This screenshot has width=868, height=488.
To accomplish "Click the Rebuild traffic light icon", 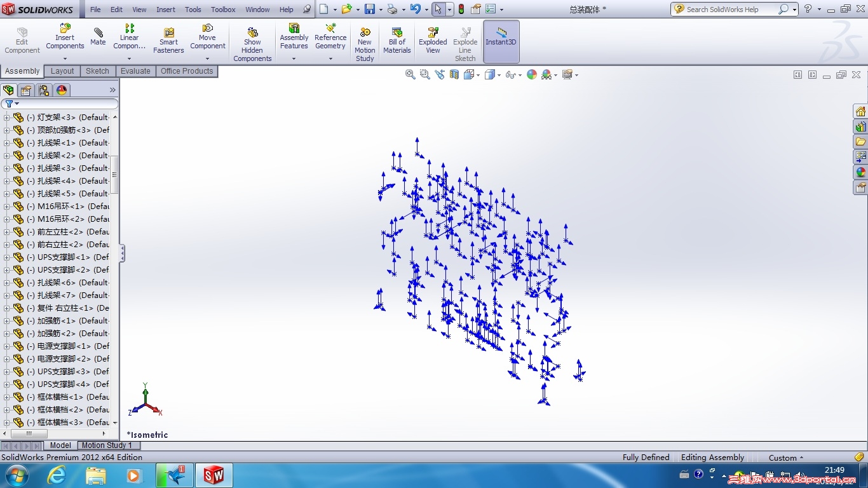I will click(x=461, y=9).
